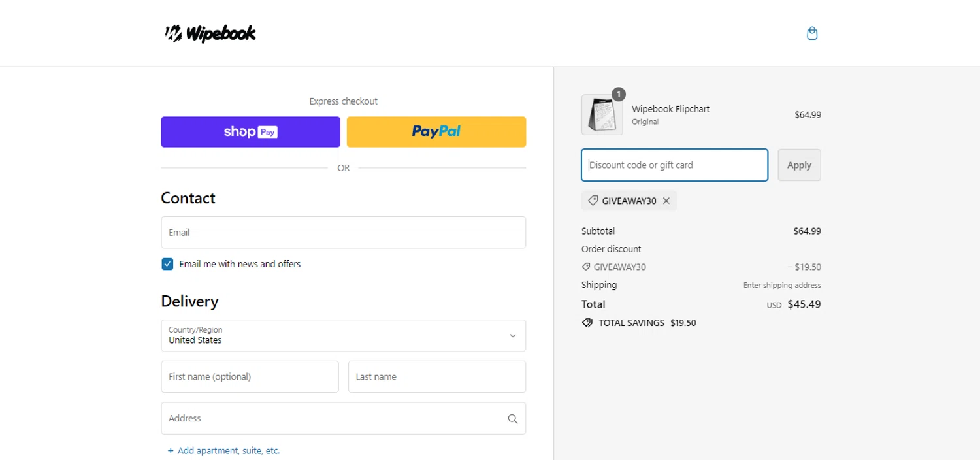980x460 pixels.
Task: Remove the GIVEAWAY30 discount code
Action: click(x=666, y=201)
